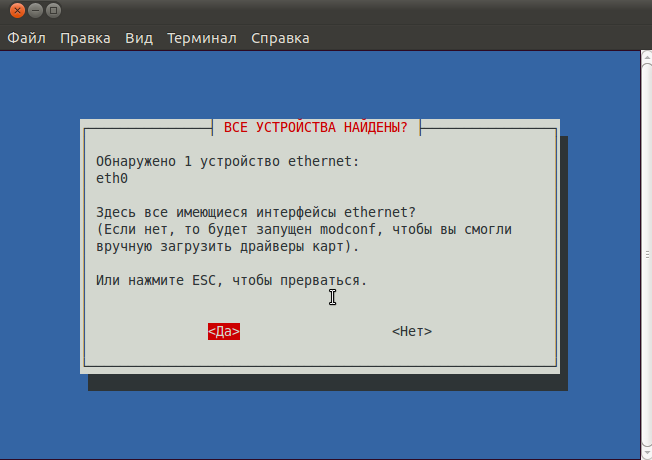Open the Файл menu
652x460 pixels.
[x=27, y=38]
